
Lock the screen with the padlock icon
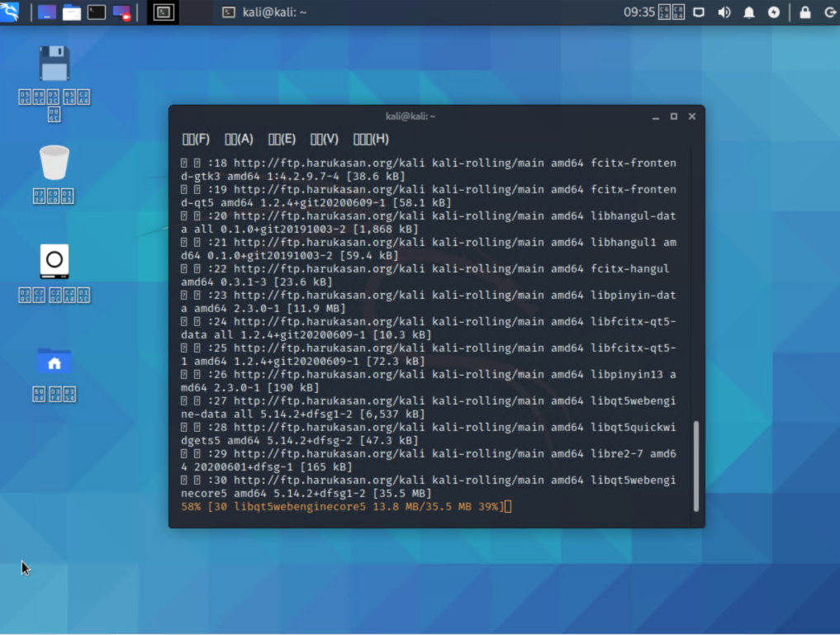coord(805,12)
